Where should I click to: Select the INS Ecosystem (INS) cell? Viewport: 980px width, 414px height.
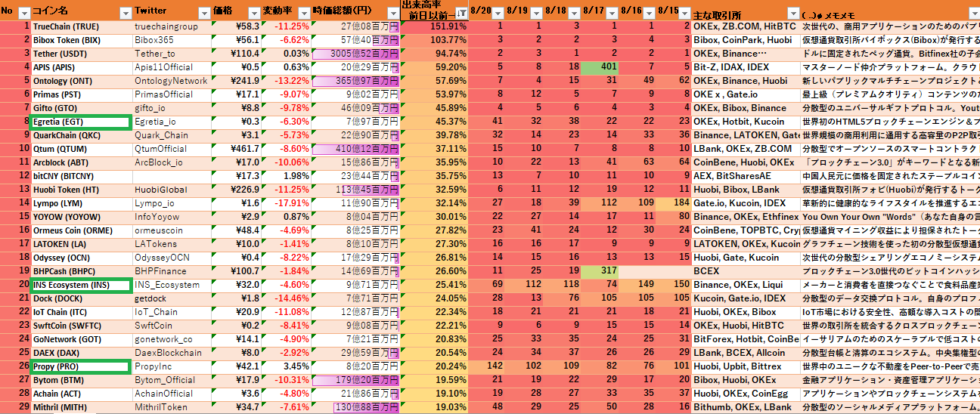coord(80,285)
